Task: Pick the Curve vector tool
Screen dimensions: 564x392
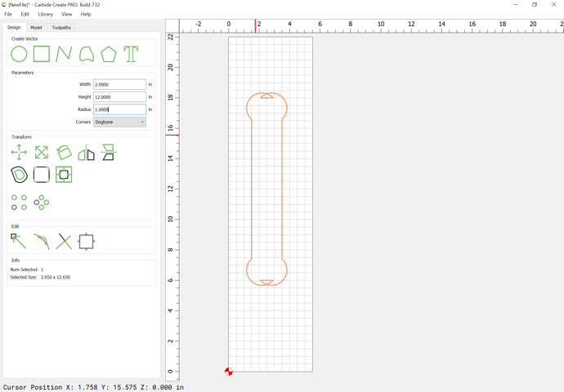Action: point(87,54)
